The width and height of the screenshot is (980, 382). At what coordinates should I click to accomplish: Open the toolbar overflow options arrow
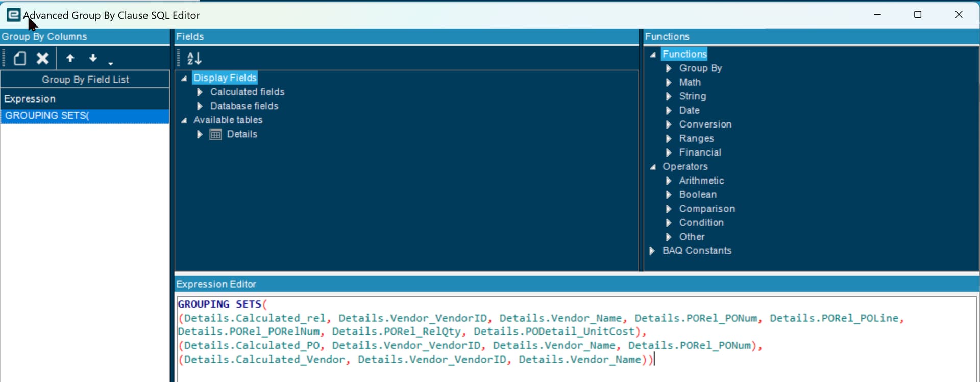point(111,63)
